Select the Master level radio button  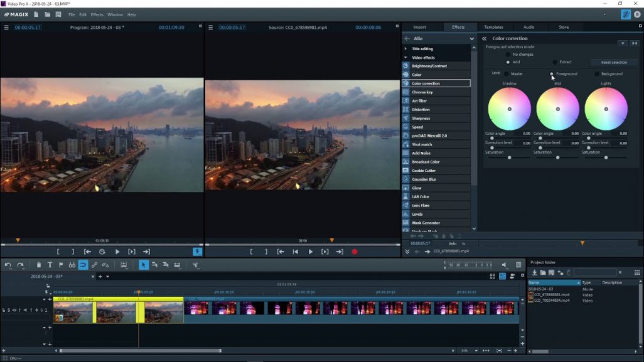coord(507,74)
